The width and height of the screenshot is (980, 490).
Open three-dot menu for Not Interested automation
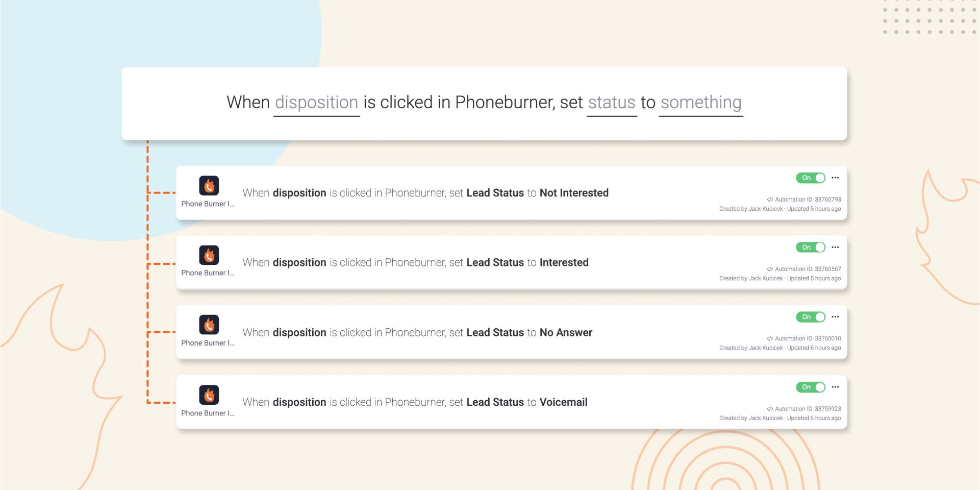pos(835,178)
